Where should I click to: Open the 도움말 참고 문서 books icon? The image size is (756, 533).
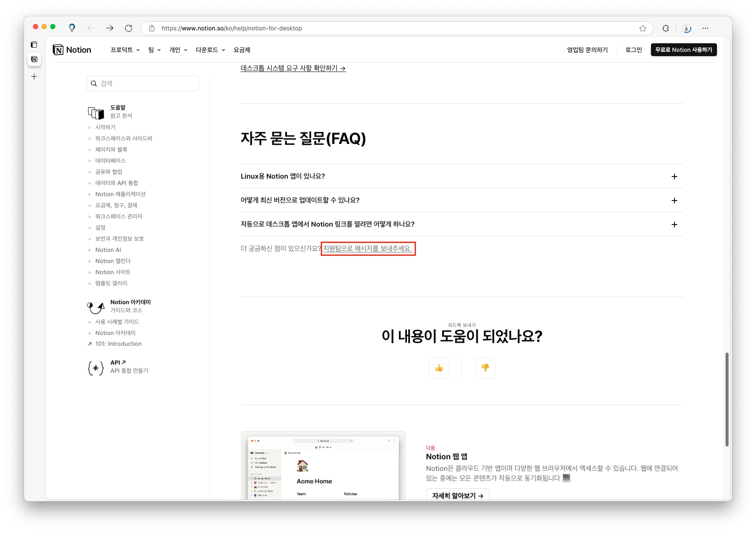(x=95, y=112)
